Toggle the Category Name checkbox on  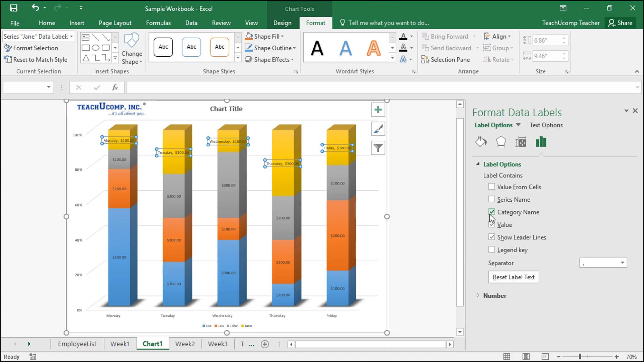coord(491,212)
